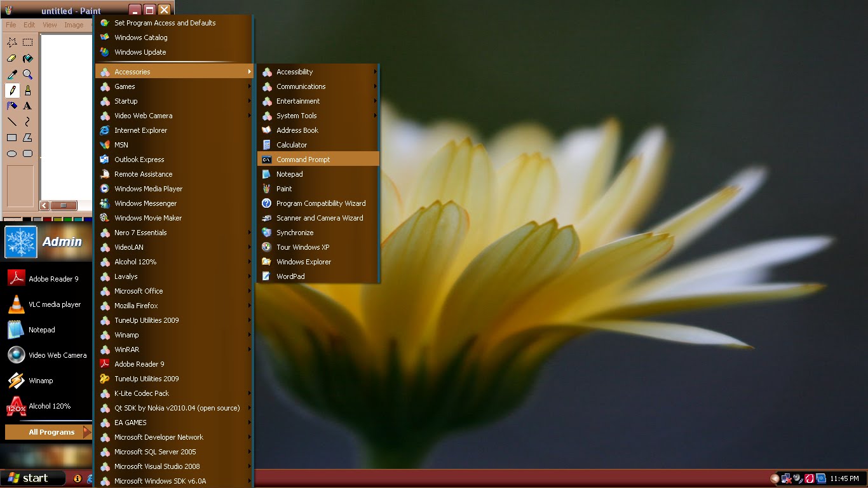Viewport: 868px width, 488px height.
Task: Click the Command Prompt icon in Accessories
Action: (x=267, y=159)
